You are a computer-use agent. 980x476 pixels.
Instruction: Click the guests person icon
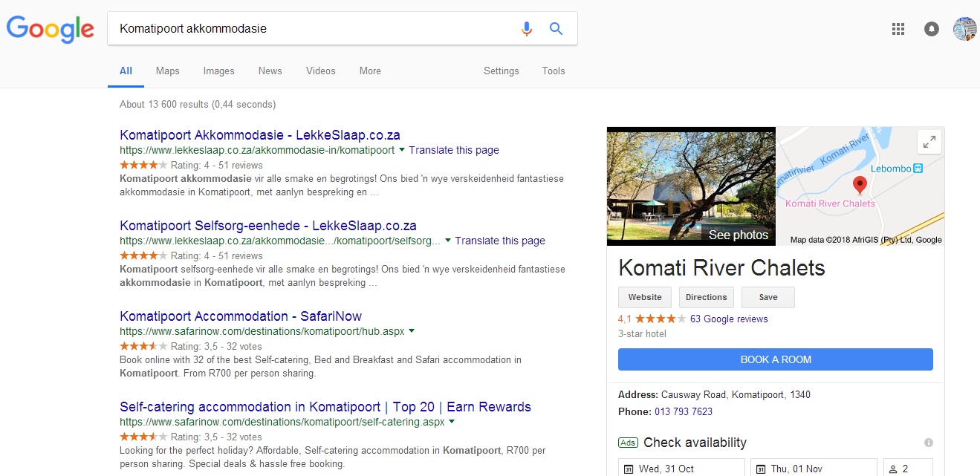tap(893, 469)
